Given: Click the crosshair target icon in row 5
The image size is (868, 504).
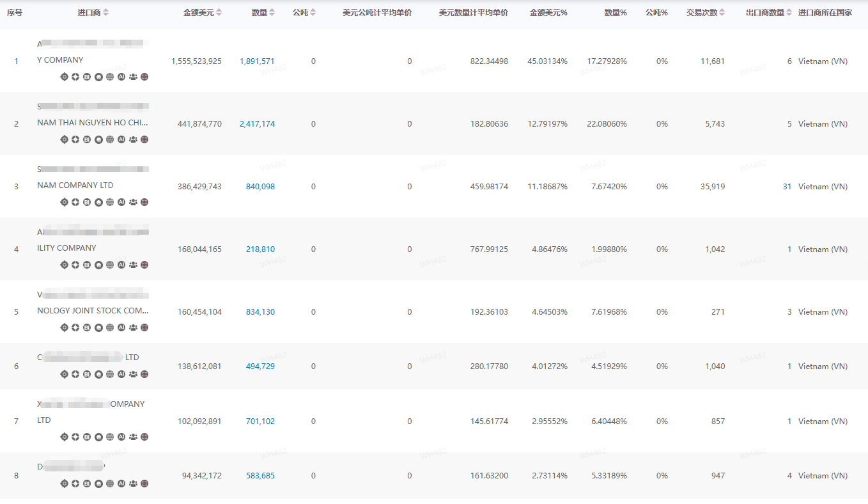Looking at the screenshot, I should (x=64, y=327).
